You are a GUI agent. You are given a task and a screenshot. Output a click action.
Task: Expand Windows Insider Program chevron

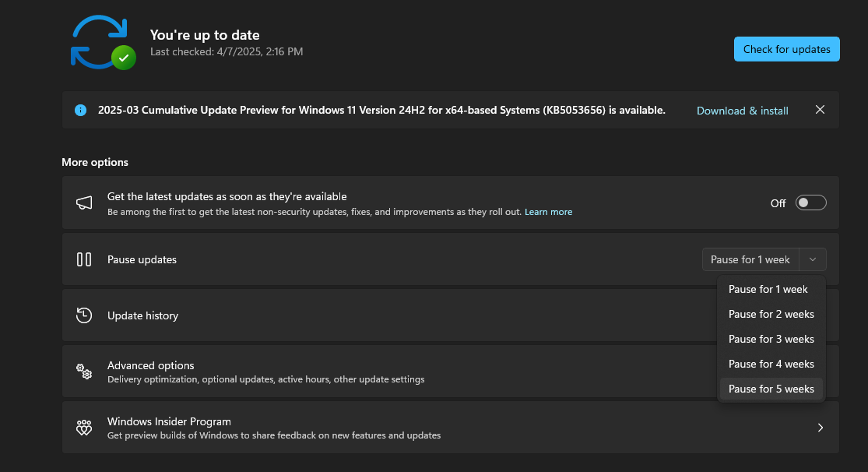pyautogui.click(x=820, y=428)
